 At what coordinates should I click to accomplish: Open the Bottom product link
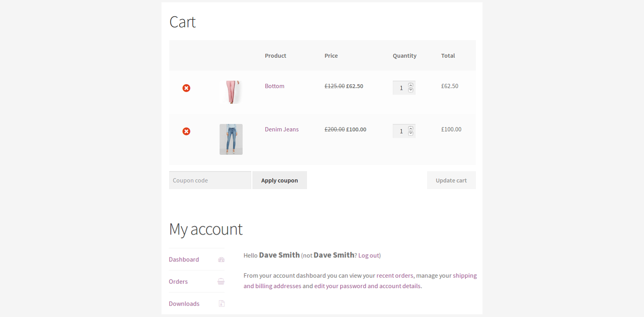click(x=275, y=86)
